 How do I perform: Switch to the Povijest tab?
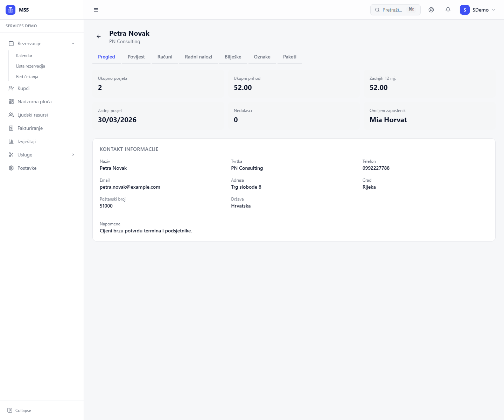(136, 57)
